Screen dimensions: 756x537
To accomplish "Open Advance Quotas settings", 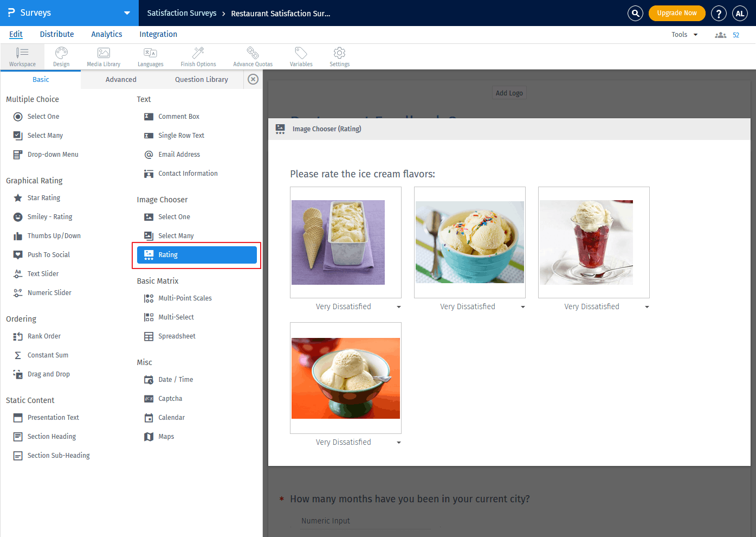I will pyautogui.click(x=253, y=56).
